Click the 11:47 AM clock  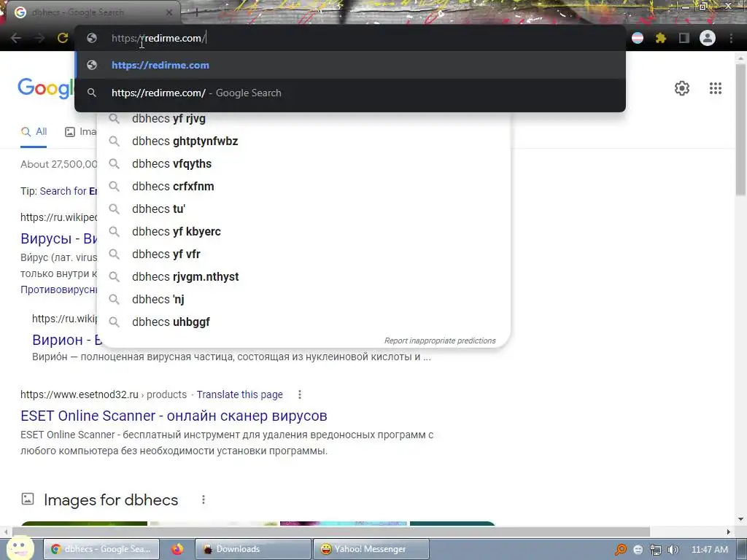click(709, 550)
